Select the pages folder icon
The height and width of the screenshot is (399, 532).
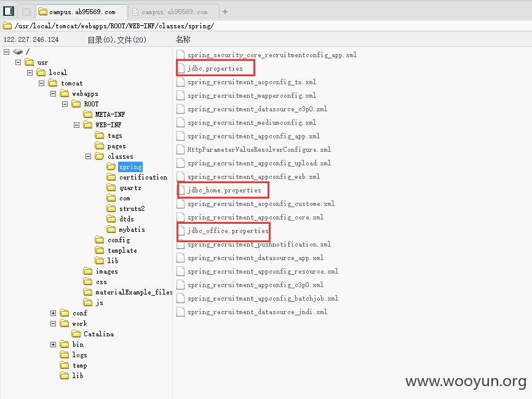[x=100, y=146]
